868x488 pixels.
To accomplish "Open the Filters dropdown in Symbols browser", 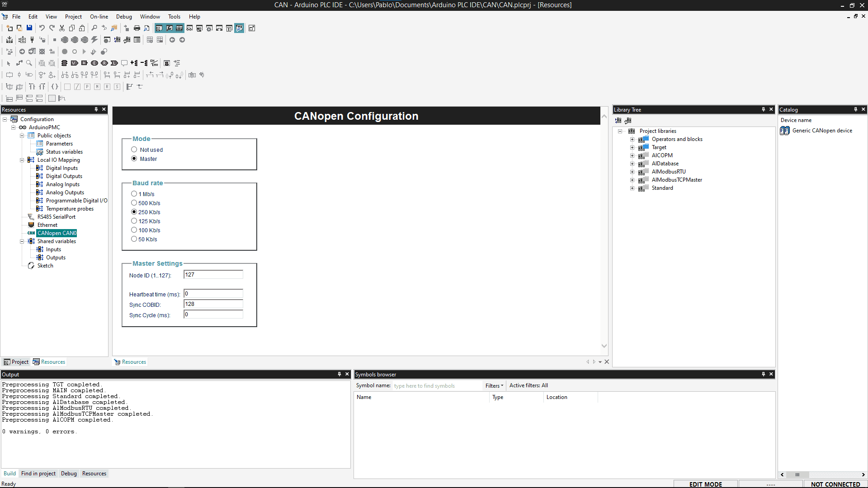I will pos(494,385).
